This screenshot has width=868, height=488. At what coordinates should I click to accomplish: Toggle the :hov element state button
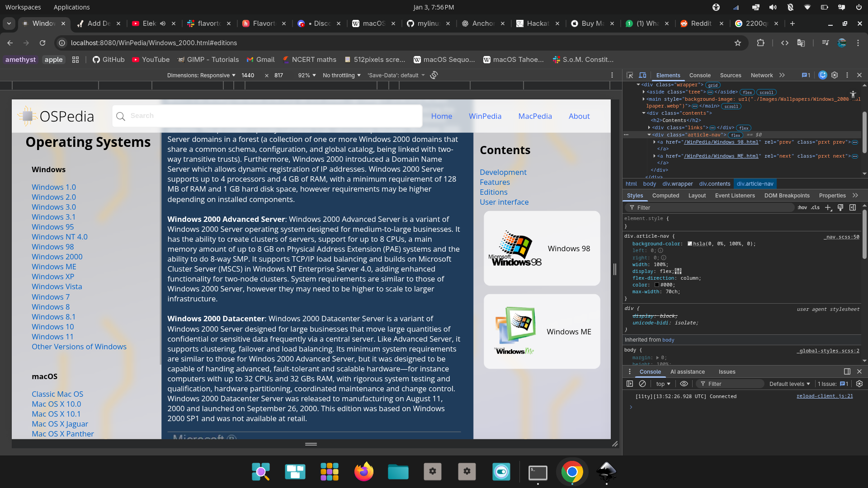click(x=802, y=207)
